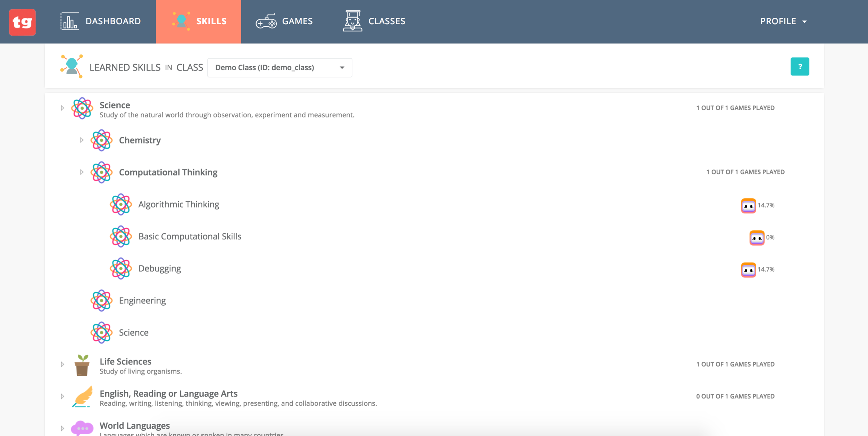Click Science's '1 OUT OF 1 GAMES PLAYED'

click(735, 108)
